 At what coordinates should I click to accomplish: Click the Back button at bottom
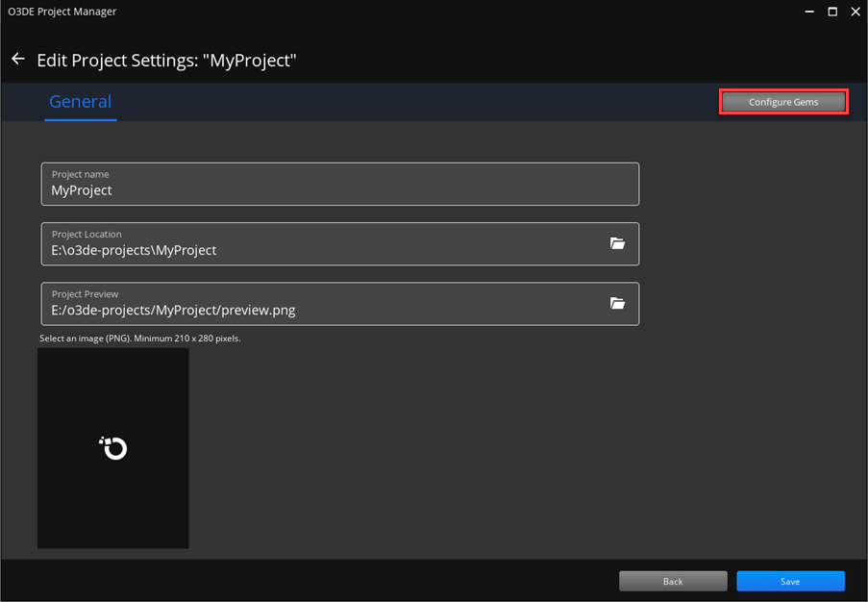[673, 581]
